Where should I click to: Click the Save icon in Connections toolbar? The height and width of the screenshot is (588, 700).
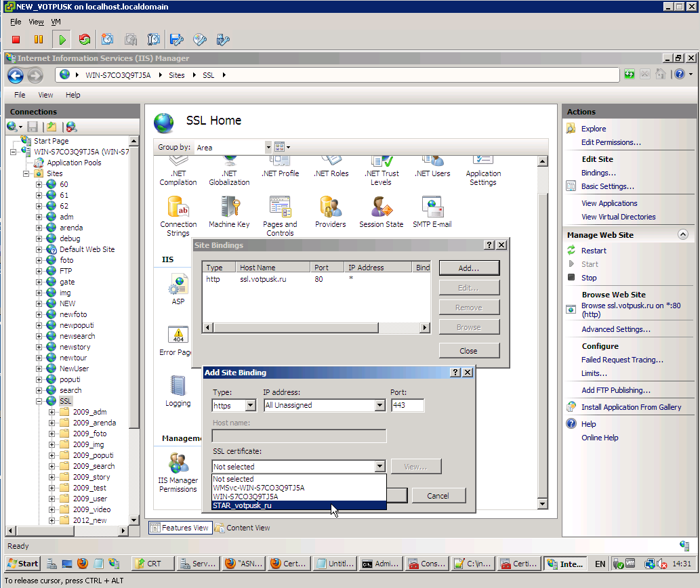[x=33, y=127]
